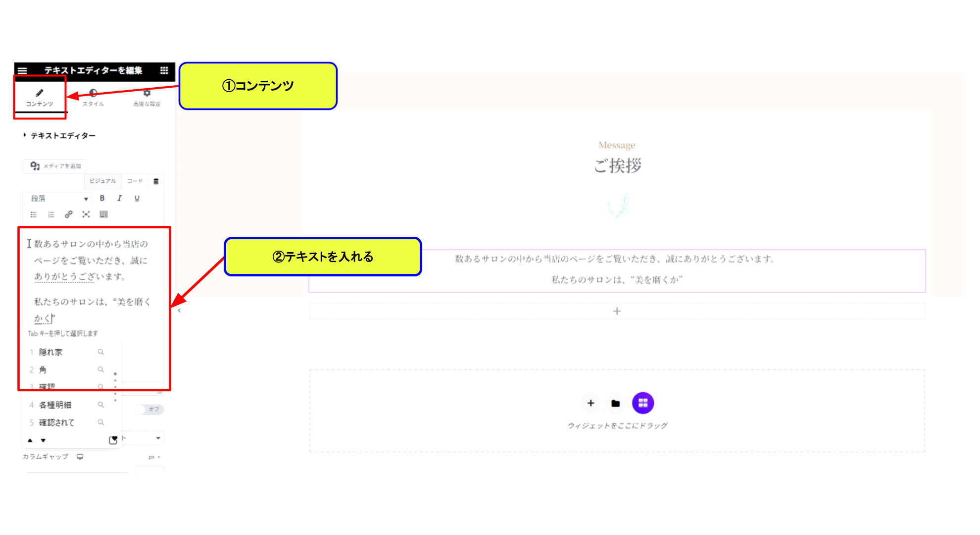Viewport: 980px width, 535px height.
Task: Open the widgets grid icon
Action: click(164, 70)
